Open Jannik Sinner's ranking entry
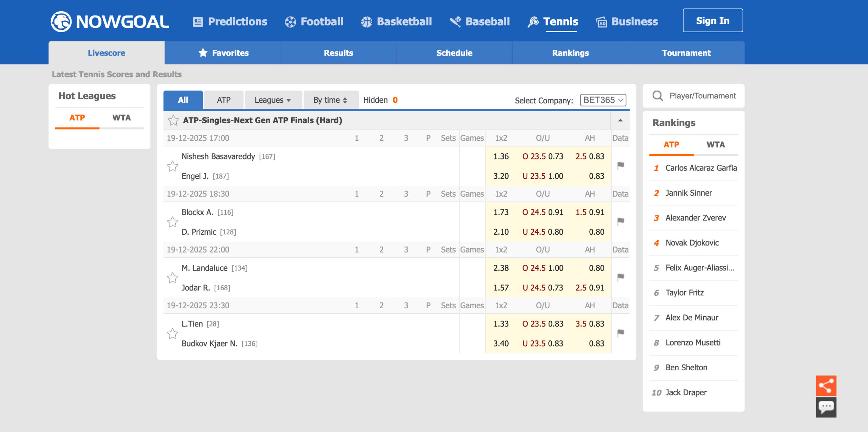Viewport: 868px width, 432px height. pyautogui.click(x=688, y=193)
